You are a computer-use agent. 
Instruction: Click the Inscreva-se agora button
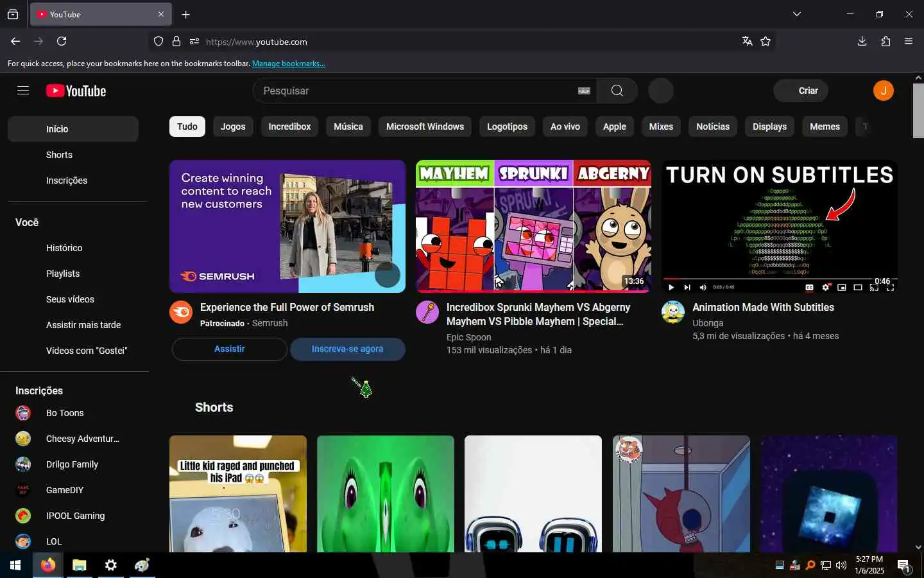pos(347,349)
